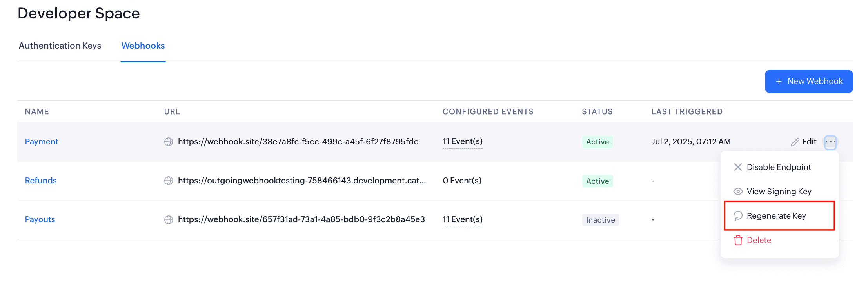The width and height of the screenshot is (868, 292).
Task: Click the globe icon beside Payment URL
Action: (x=169, y=142)
